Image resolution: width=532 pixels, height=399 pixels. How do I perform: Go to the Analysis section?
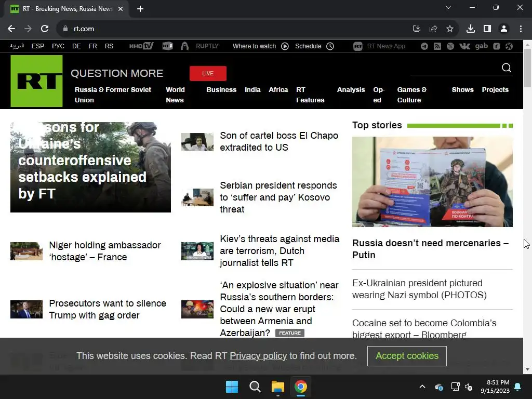tap(351, 89)
